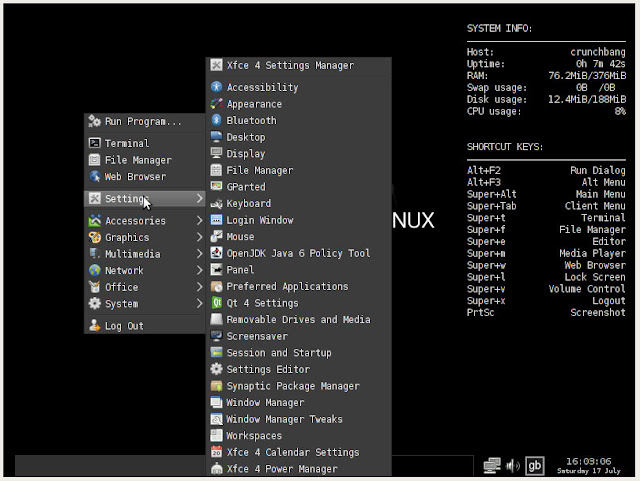The width and height of the screenshot is (640, 481).
Task: Click the Screensaver icon
Action: tap(216, 336)
